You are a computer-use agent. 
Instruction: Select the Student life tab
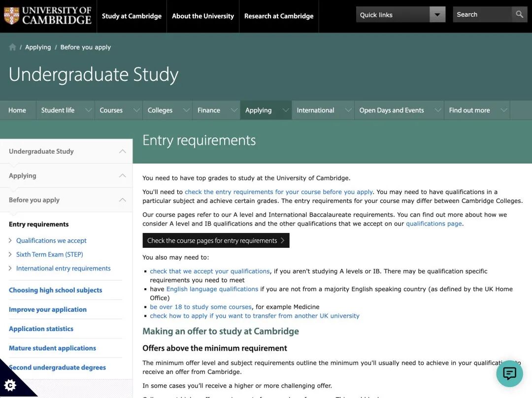coord(58,110)
